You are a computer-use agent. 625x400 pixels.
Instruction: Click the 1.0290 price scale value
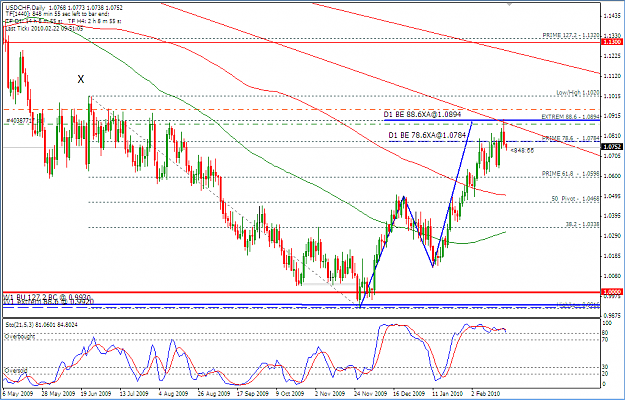[x=612, y=236]
